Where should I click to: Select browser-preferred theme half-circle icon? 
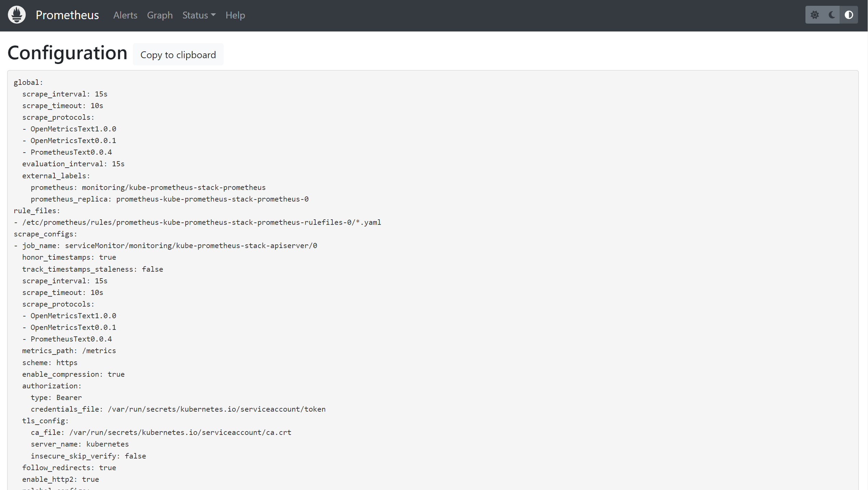tap(849, 15)
